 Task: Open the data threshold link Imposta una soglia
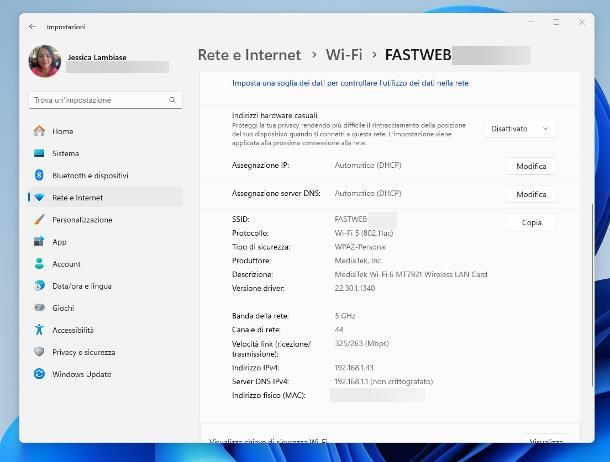tap(350, 83)
